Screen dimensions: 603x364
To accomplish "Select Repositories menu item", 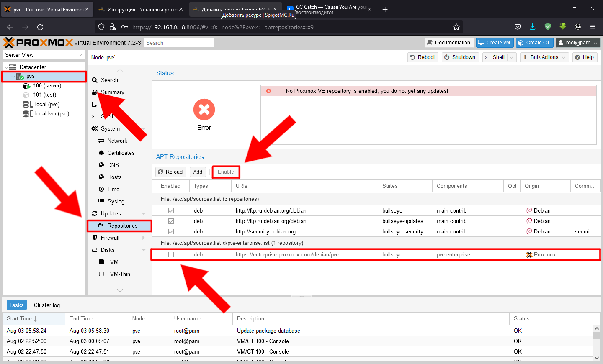I will 119,226.
